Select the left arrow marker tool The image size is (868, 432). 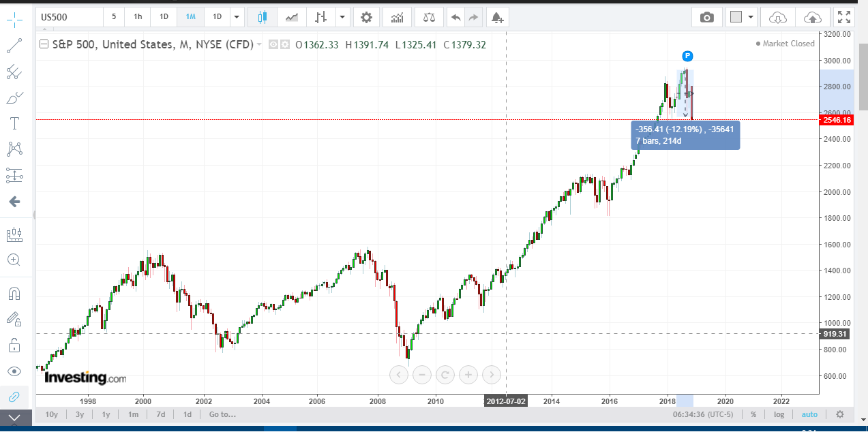coord(14,202)
